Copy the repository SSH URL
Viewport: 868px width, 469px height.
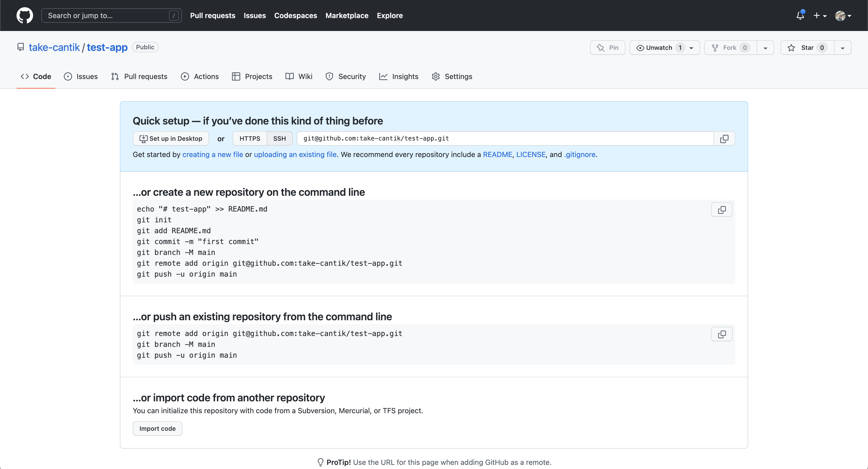click(724, 138)
